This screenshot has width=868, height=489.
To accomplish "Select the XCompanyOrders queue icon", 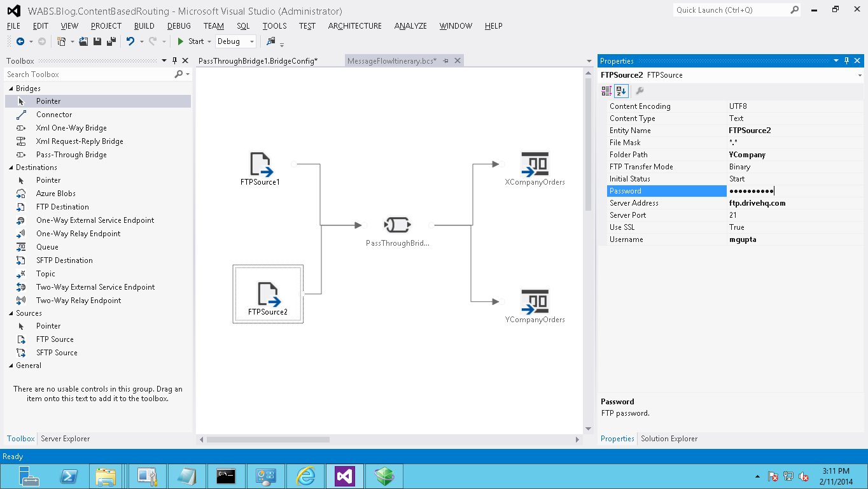I will (535, 164).
